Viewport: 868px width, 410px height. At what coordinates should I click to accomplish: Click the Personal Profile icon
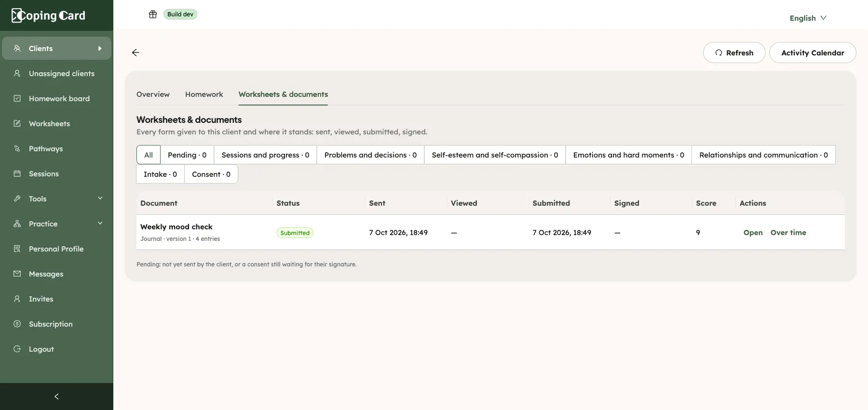tap(17, 249)
